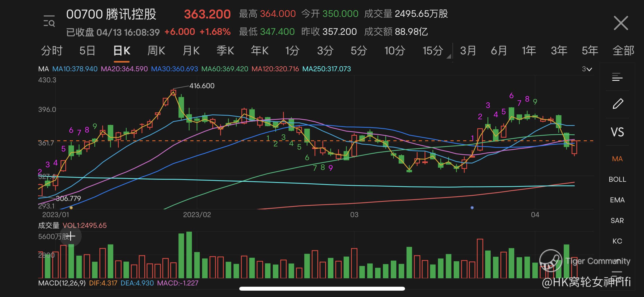
Task: Turn on the SAR indicator
Action: [617, 221]
